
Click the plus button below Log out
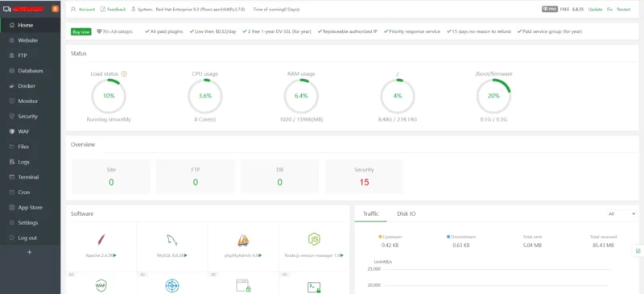29,252
